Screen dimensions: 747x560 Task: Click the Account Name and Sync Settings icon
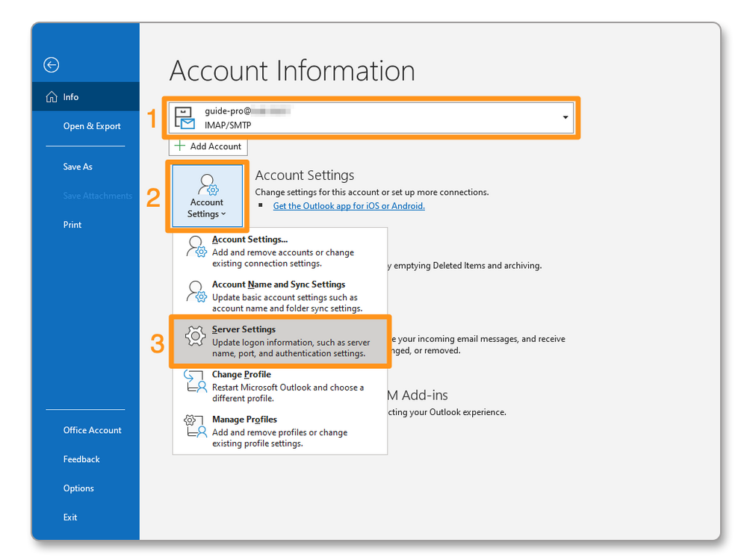pyautogui.click(x=195, y=291)
